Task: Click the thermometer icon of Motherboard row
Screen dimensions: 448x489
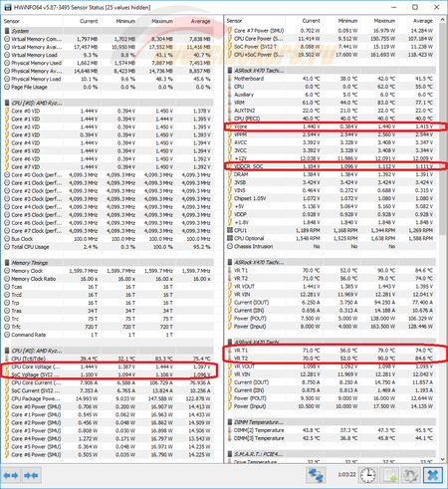Action: pos(230,79)
